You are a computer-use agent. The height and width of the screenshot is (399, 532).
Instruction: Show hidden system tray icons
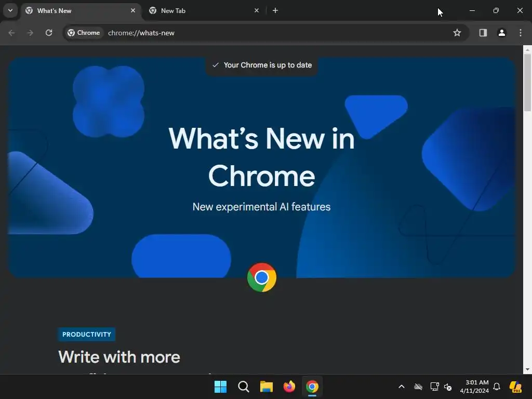tap(402, 387)
